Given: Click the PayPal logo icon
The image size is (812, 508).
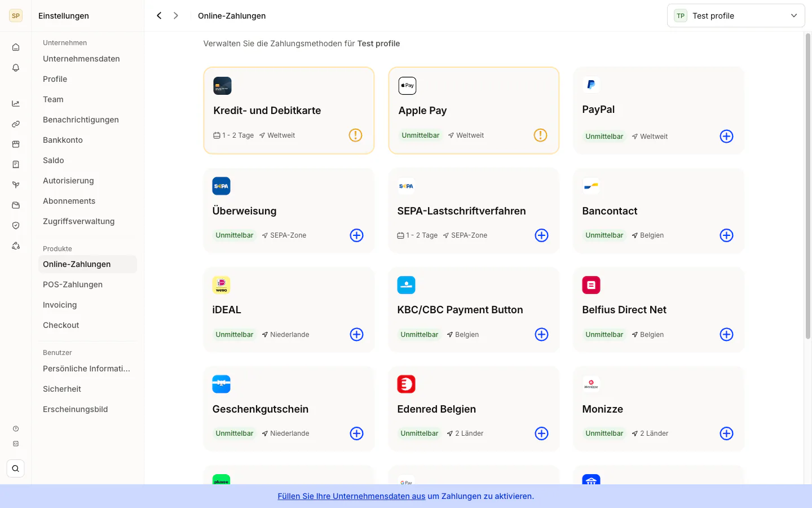Looking at the screenshot, I should pos(591,85).
